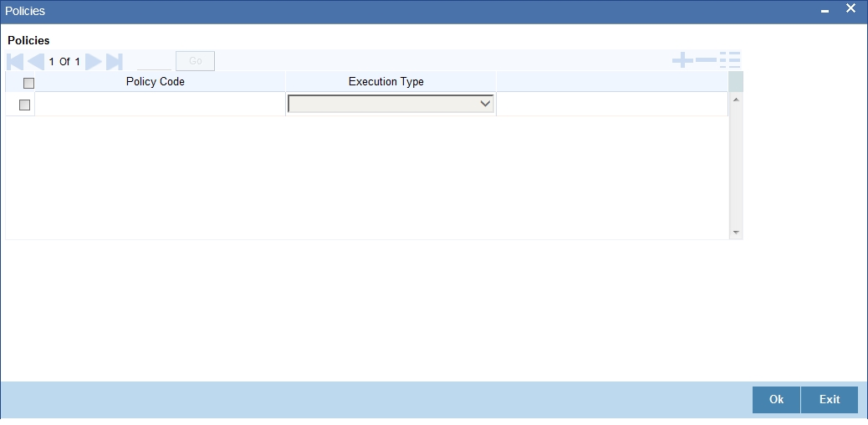Screen dimensions: 868x425
Task: Go to previous Policies page
Action: click(36, 62)
